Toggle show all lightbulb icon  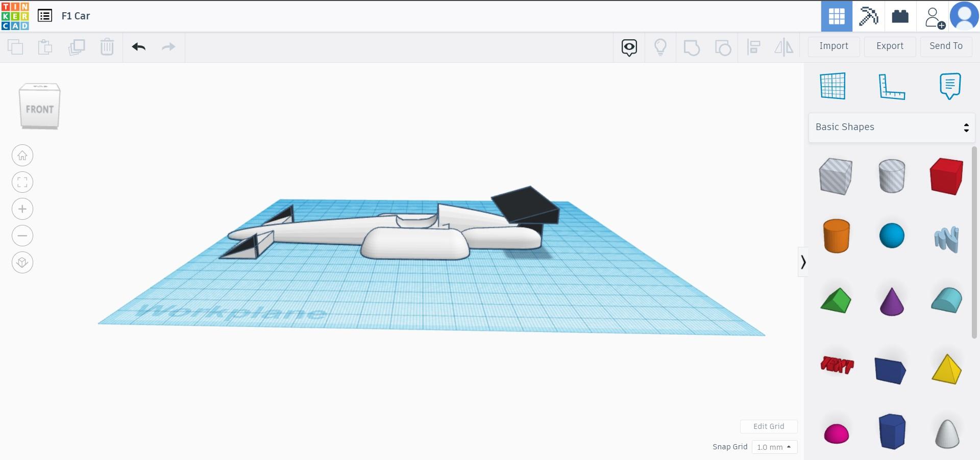click(660, 47)
